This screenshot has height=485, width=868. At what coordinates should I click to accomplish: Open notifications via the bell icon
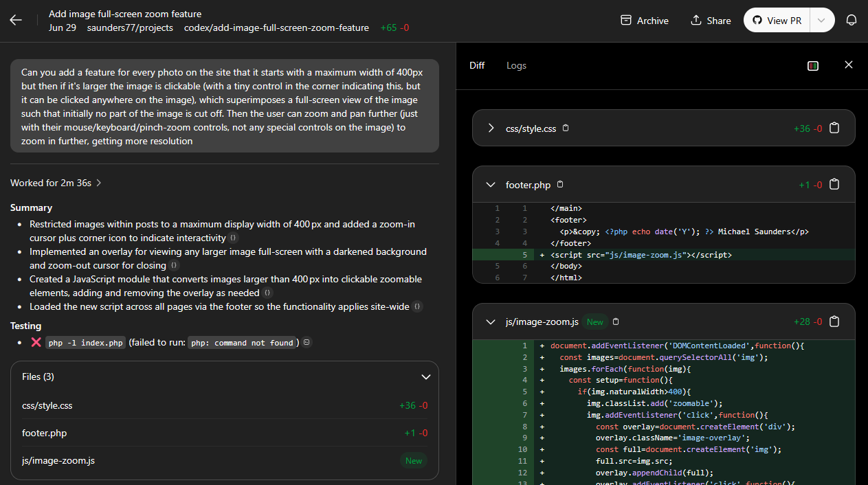(852, 21)
